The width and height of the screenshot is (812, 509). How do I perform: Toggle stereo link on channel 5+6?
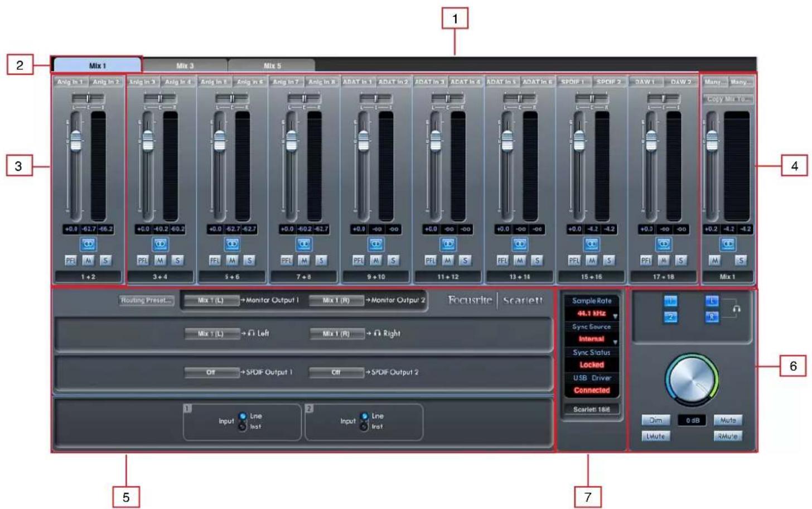point(232,244)
